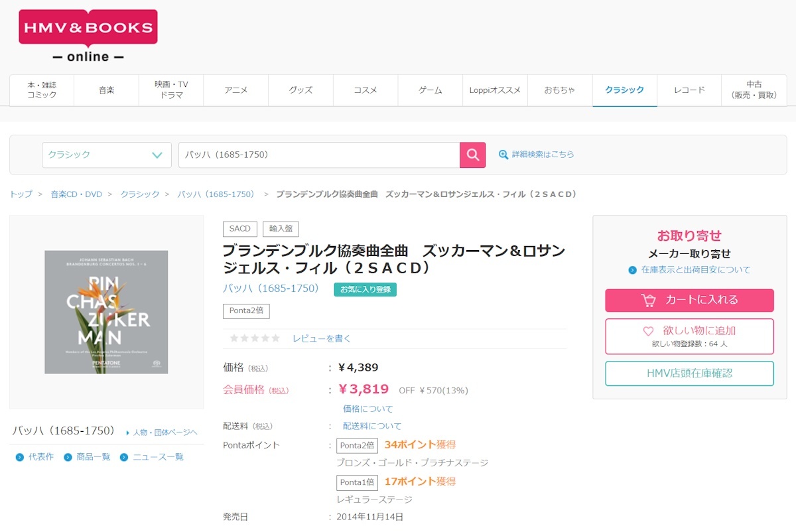The image size is (796, 532).
Task: Switch to the レコード category tab
Action: click(x=689, y=90)
